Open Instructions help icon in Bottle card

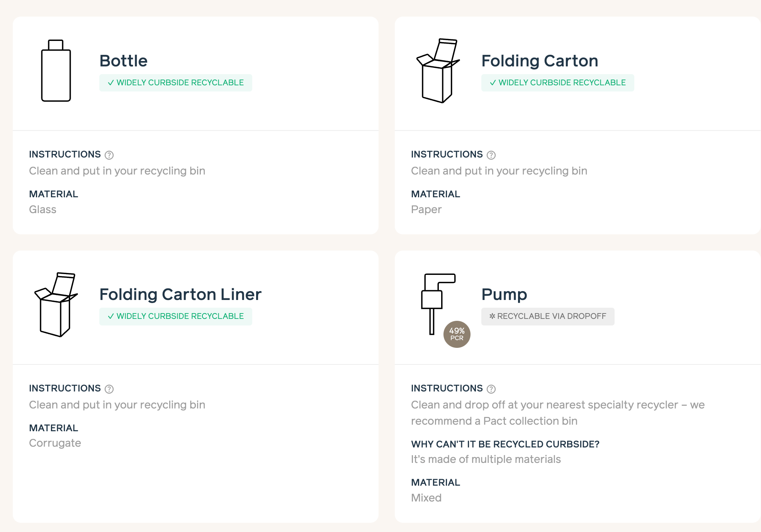pyautogui.click(x=109, y=155)
